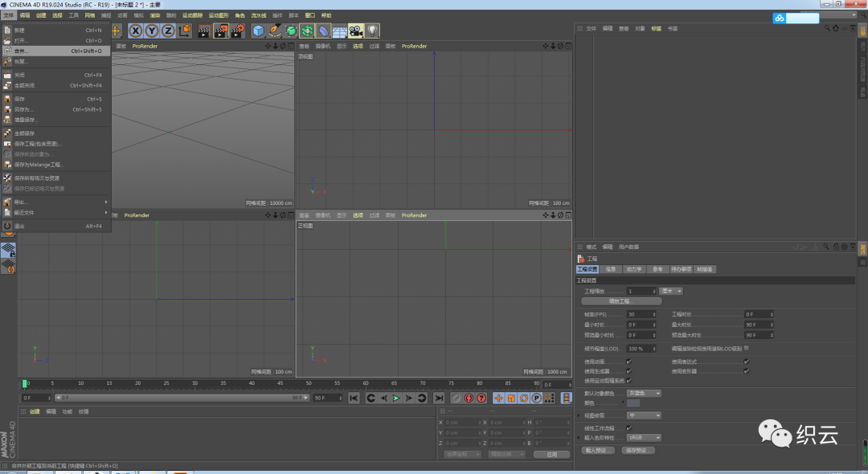
Task: Open the 视图修剪 dropdown showing 中
Action: (x=644, y=415)
